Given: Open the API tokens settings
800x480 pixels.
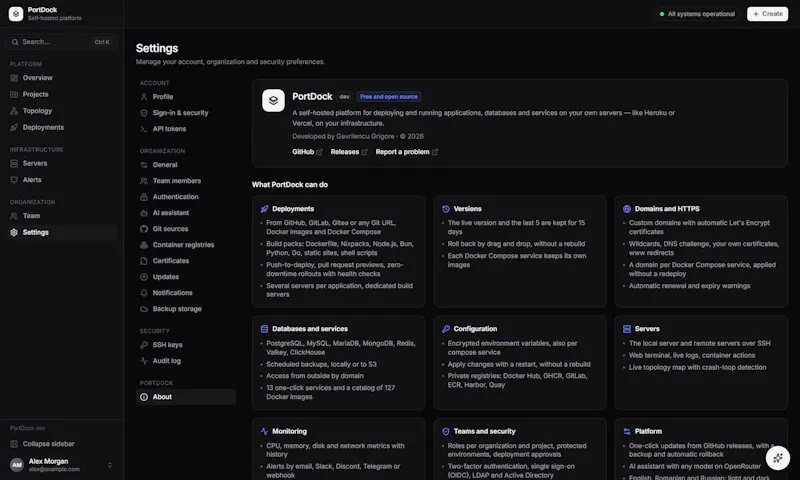Looking at the screenshot, I should (186, 129).
